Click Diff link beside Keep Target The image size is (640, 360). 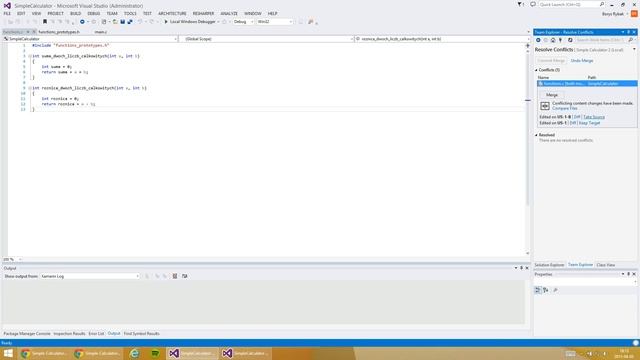click(573, 123)
